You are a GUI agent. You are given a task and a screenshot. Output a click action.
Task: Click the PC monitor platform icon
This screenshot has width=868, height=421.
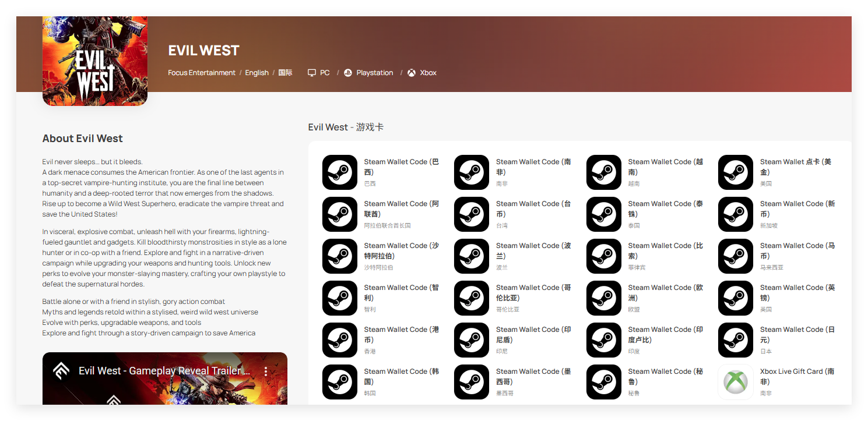tap(312, 73)
